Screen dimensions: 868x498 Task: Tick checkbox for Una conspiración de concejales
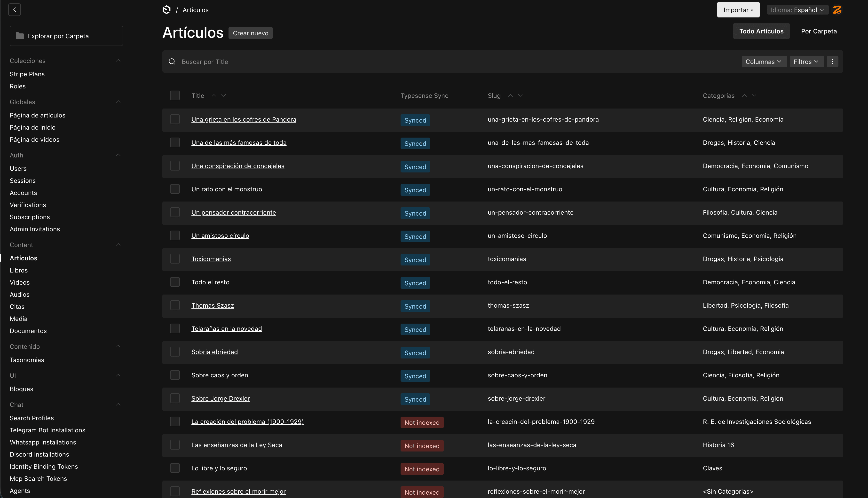point(175,166)
